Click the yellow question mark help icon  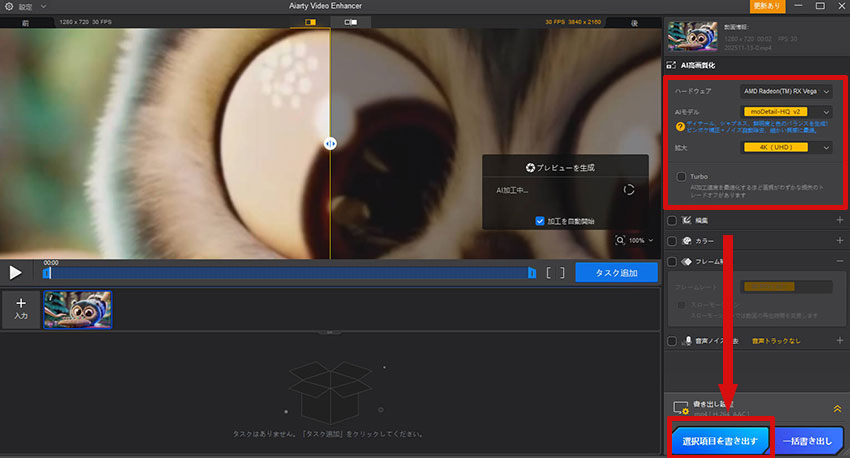[x=680, y=127]
